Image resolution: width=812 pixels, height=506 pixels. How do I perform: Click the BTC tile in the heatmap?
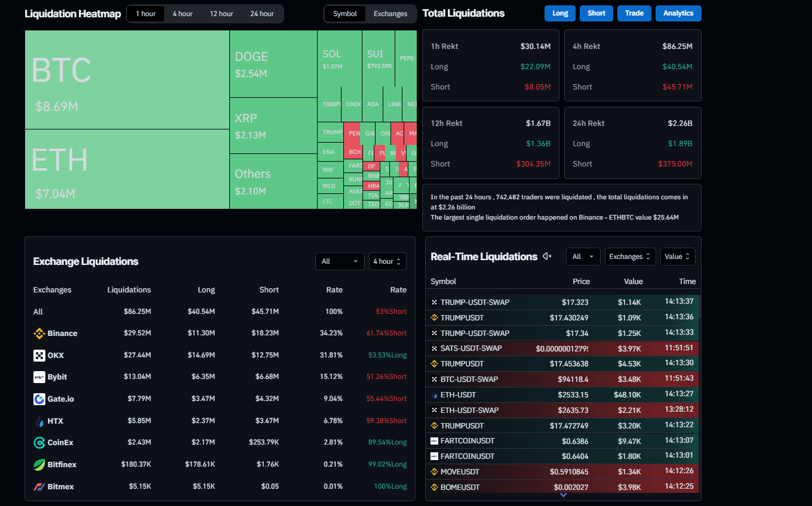(x=127, y=80)
